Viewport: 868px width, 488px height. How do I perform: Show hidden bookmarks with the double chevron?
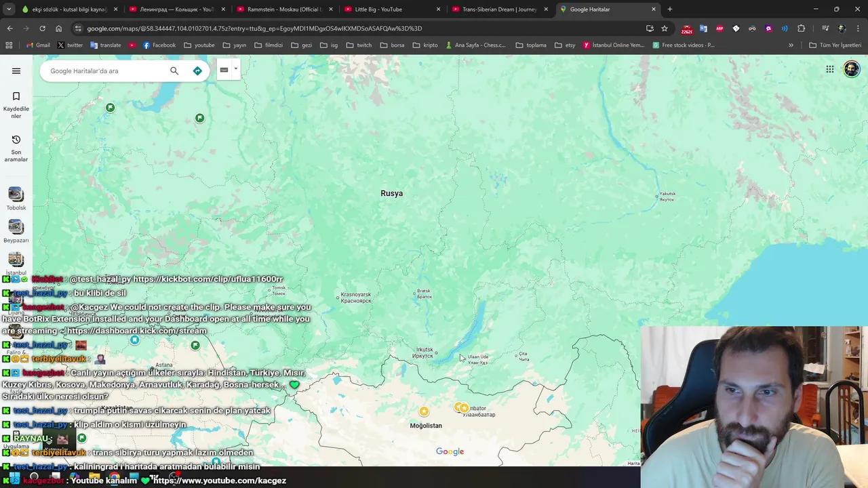tap(791, 45)
